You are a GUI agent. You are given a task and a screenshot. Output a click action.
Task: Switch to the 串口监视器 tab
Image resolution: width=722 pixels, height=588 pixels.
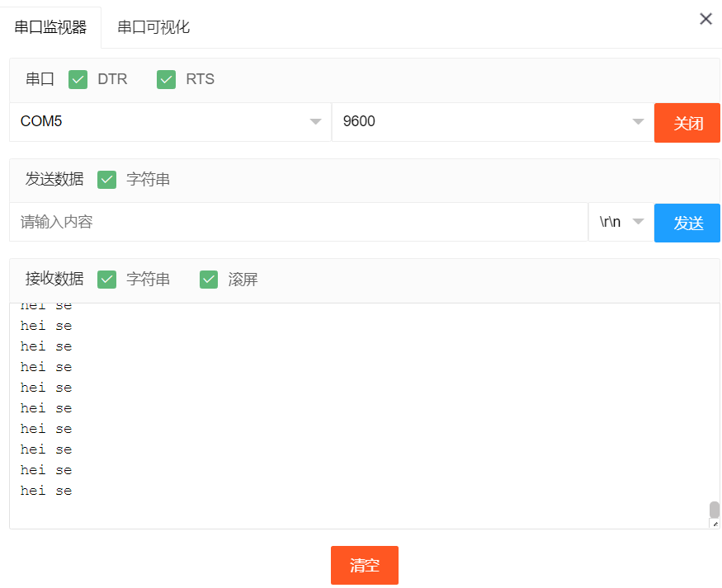[50, 27]
